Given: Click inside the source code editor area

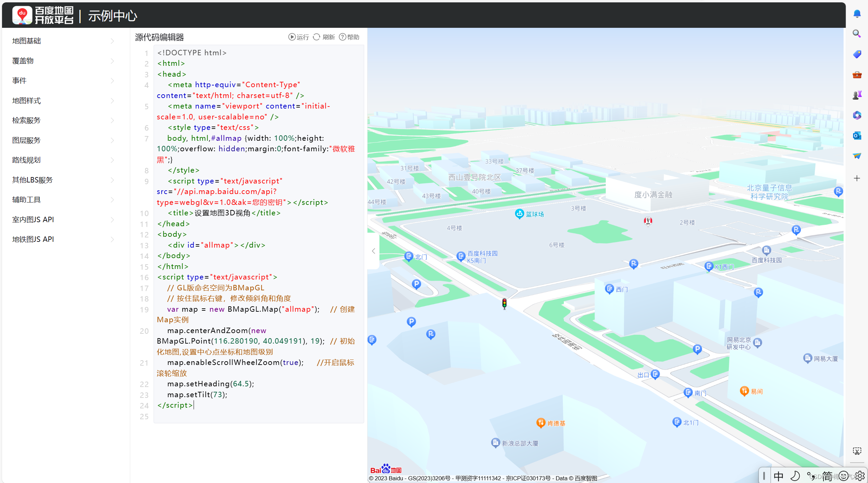Looking at the screenshot, I should 258,237.
